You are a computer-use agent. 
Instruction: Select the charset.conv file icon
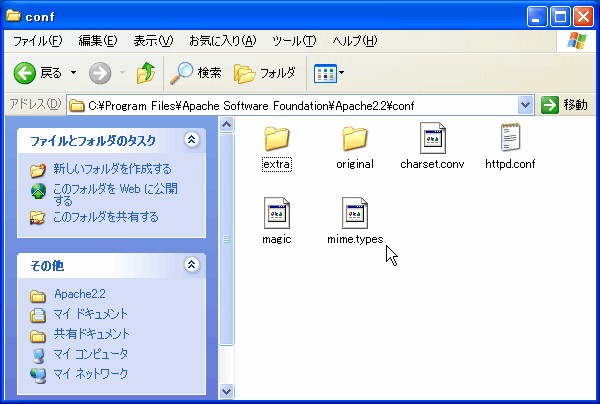pos(432,138)
